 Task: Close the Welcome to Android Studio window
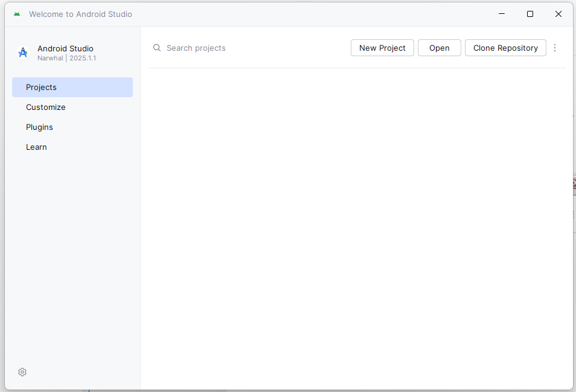[558, 14]
